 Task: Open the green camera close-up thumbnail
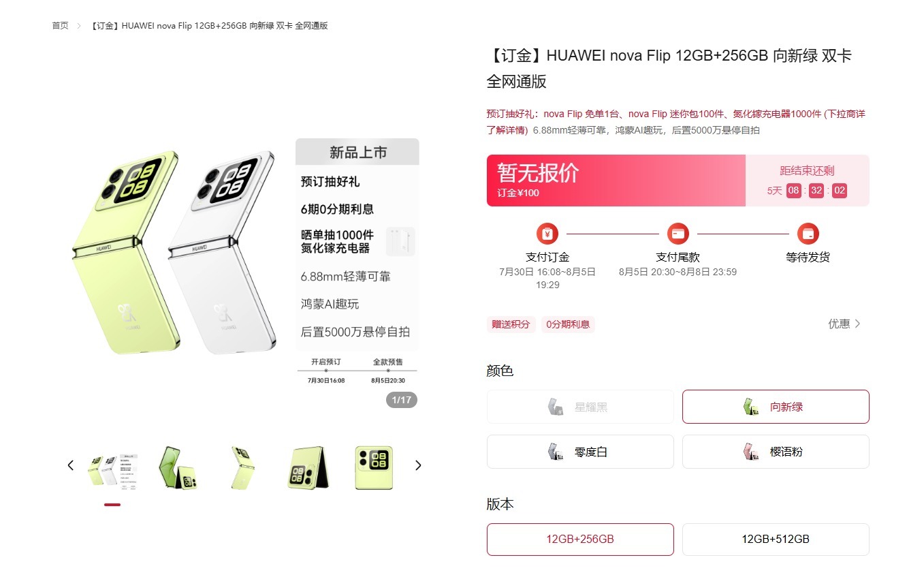point(374,467)
